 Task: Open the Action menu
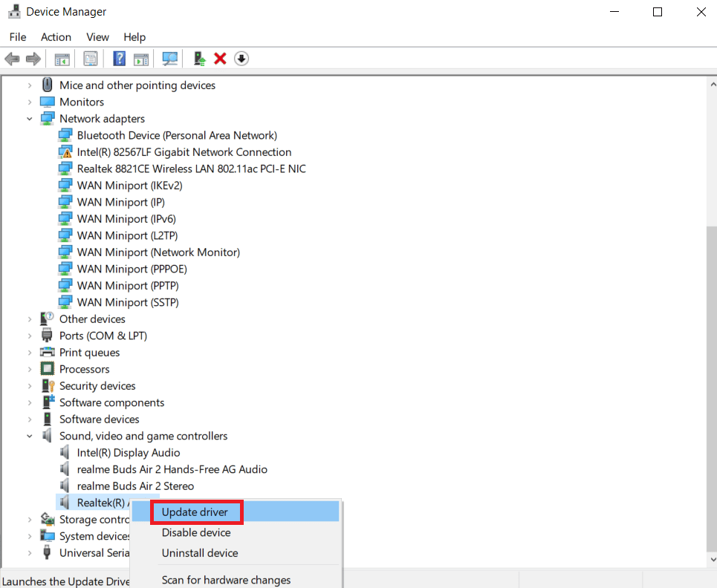coord(56,37)
